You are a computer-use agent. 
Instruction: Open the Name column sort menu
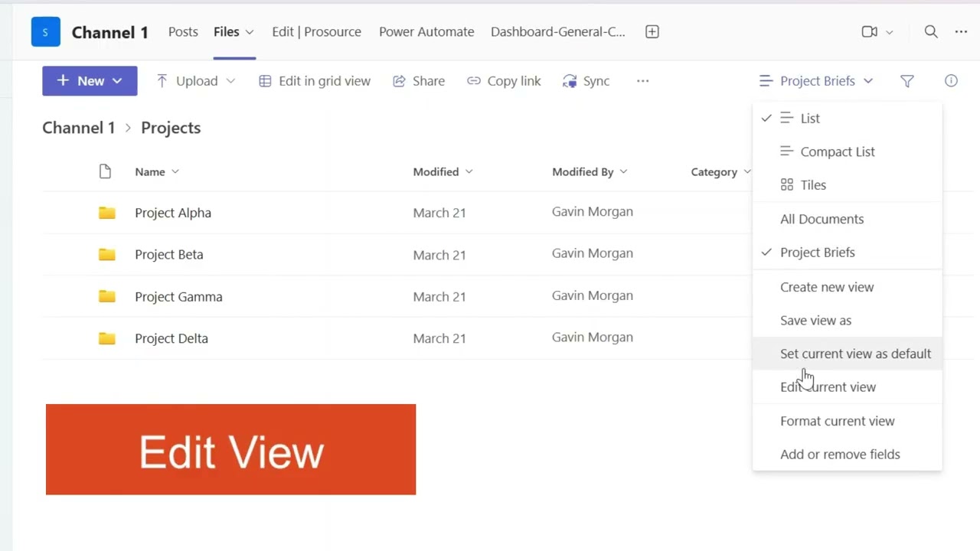[x=157, y=171]
